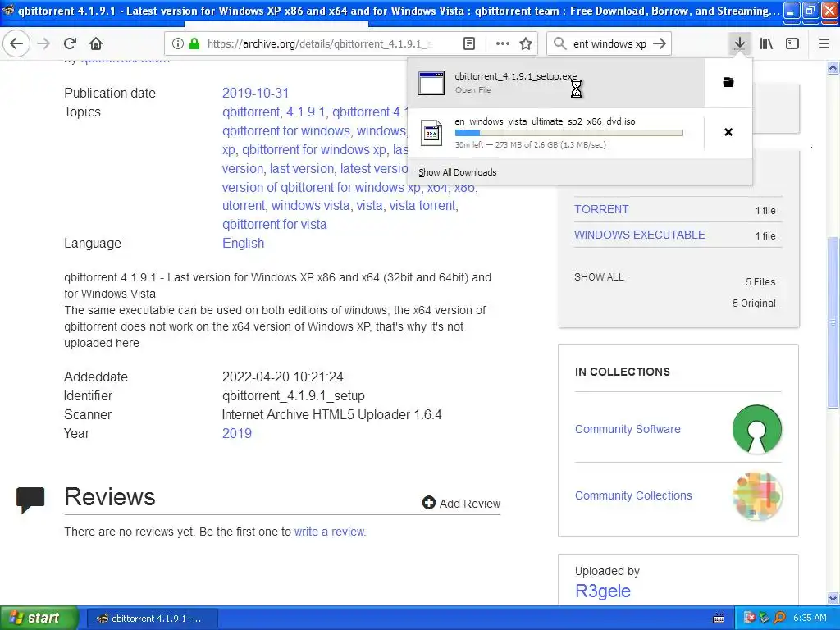This screenshot has height=630, width=840.
Task: Reload the current page
Action: (x=70, y=43)
